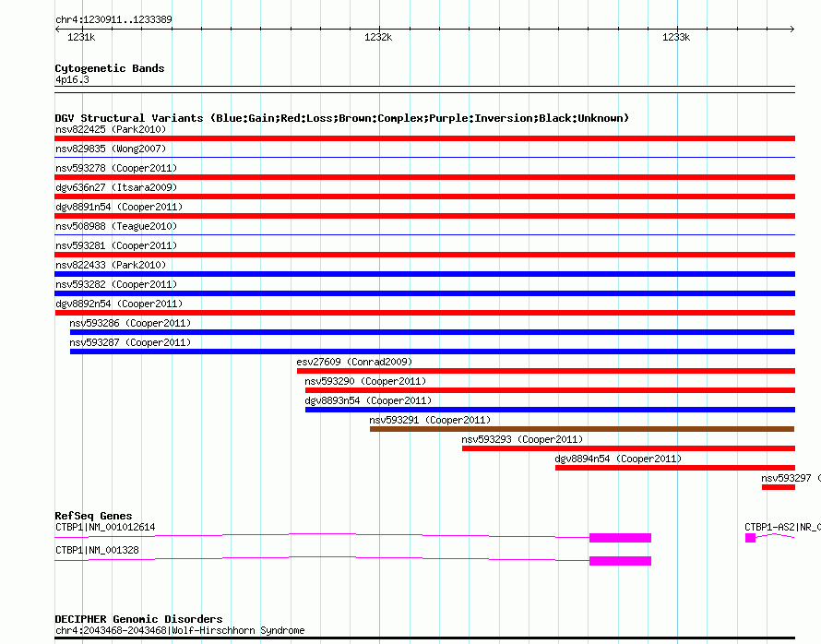Open variant nsv593291 (Cooper2011) label

(x=430, y=420)
